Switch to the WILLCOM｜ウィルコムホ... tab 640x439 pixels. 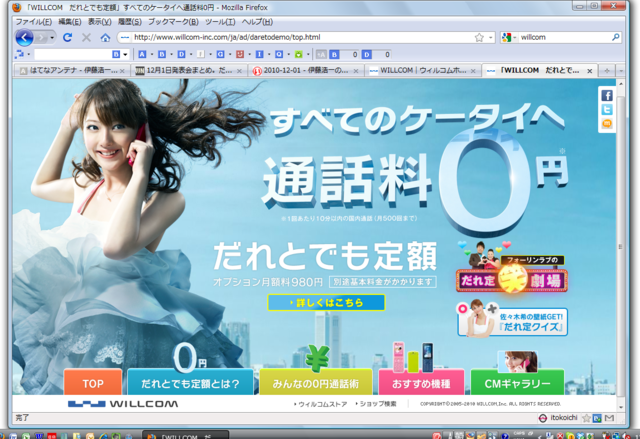(x=422, y=71)
